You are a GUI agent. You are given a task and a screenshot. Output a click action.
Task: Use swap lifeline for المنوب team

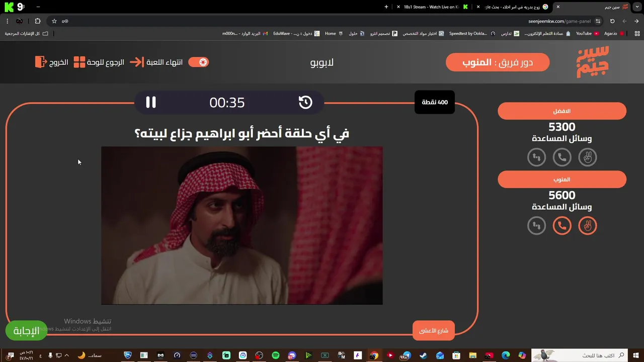pyautogui.click(x=537, y=226)
